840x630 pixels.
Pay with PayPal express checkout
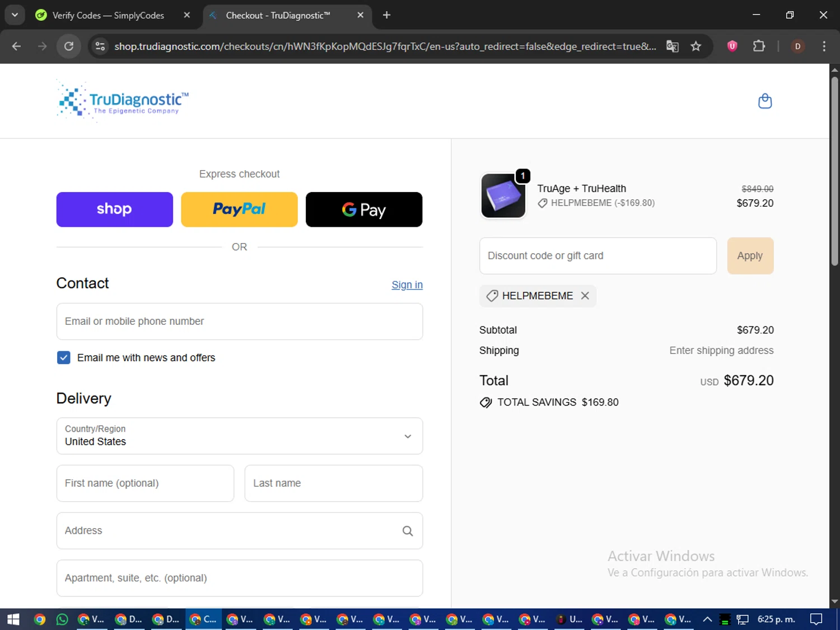[239, 209]
